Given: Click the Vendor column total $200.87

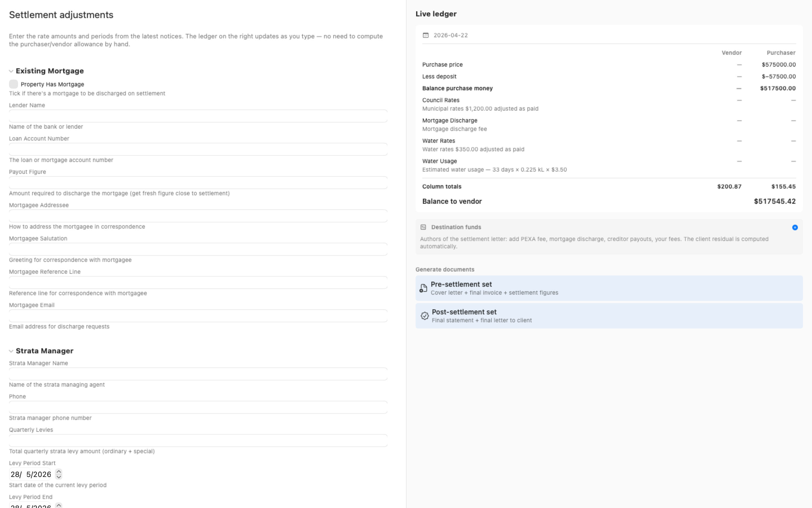Looking at the screenshot, I should tap(729, 187).
